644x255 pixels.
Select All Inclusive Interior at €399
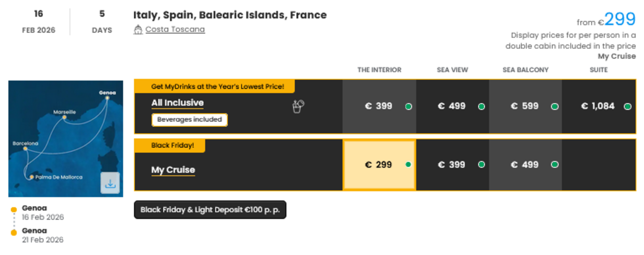point(379,106)
